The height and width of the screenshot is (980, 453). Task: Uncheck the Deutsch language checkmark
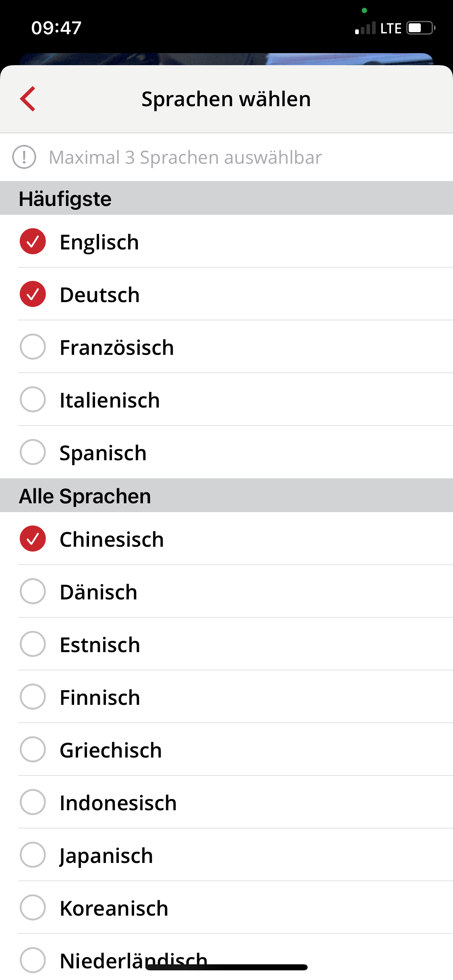coord(33,294)
